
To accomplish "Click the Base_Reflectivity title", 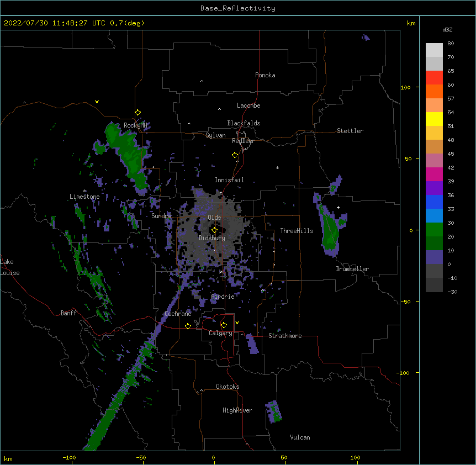I will [x=238, y=8].
